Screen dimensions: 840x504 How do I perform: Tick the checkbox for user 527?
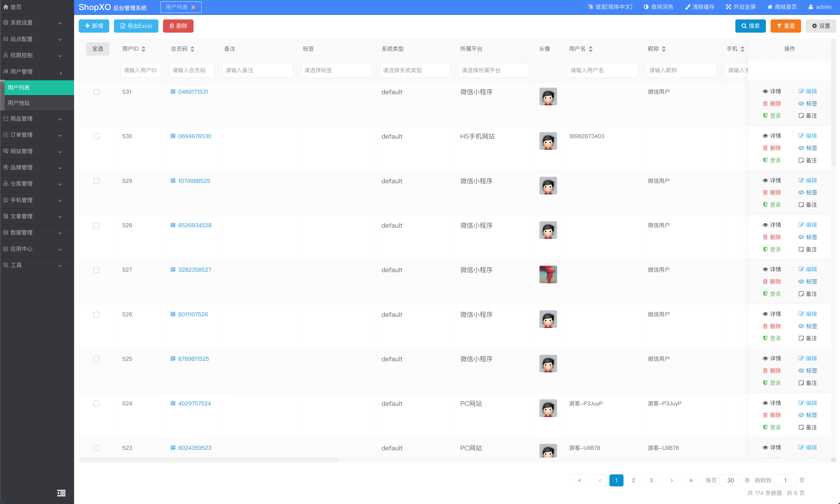pyautogui.click(x=97, y=270)
